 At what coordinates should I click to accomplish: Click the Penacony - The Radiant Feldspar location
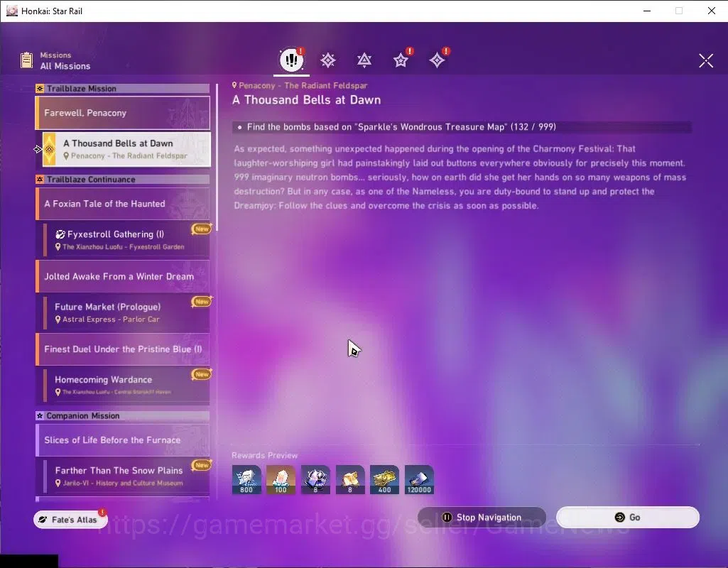tap(300, 85)
